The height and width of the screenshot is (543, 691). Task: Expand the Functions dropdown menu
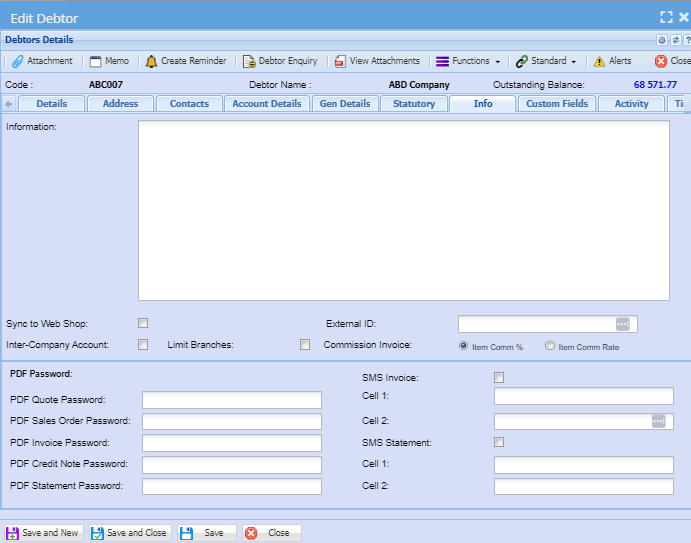click(x=468, y=61)
